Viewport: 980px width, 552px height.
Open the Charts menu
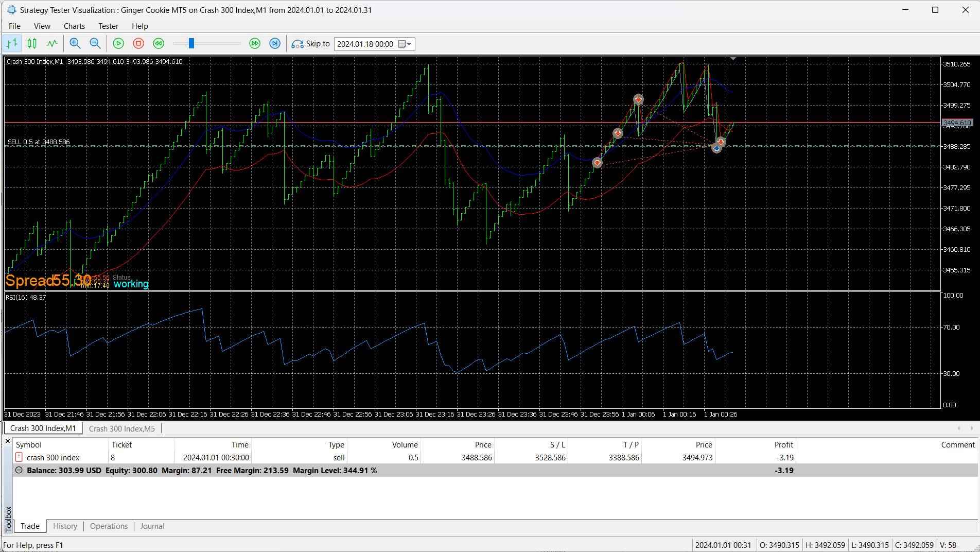point(74,26)
